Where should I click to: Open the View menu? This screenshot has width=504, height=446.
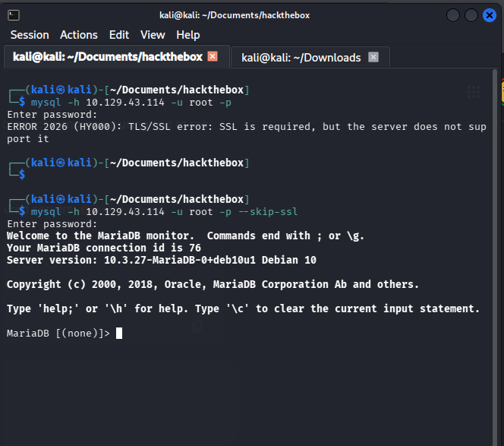[153, 35]
